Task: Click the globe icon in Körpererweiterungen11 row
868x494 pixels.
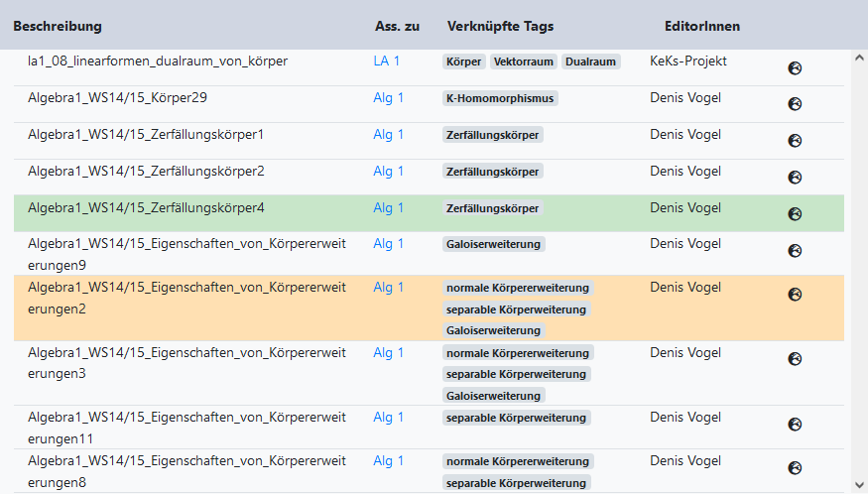Action: tap(795, 425)
